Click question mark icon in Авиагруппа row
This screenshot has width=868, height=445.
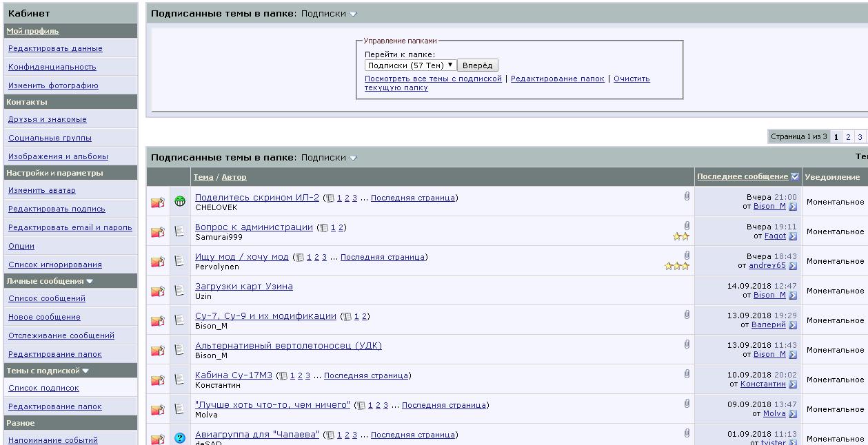tap(180, 438)
